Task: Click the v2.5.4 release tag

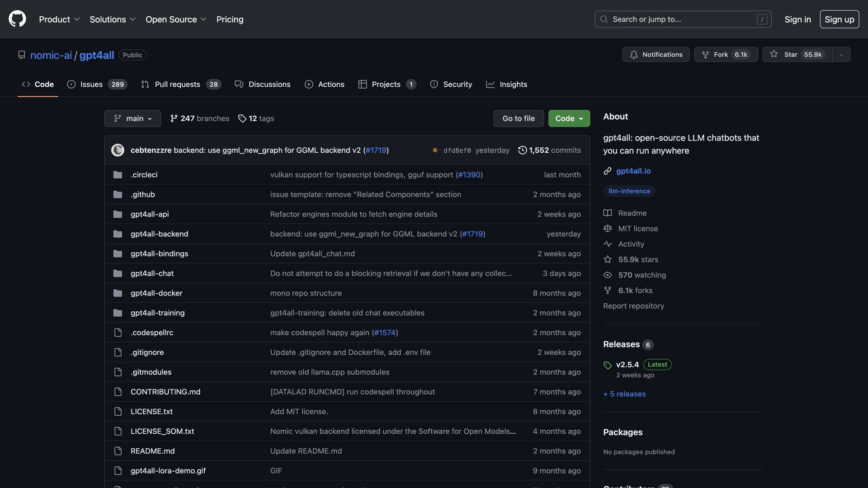Action: [627, 365]
